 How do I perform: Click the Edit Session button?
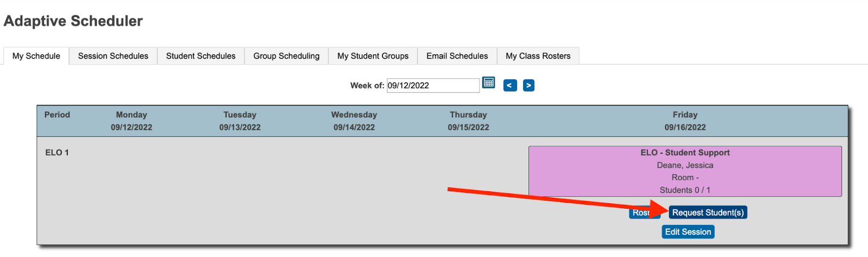(688, 232)
